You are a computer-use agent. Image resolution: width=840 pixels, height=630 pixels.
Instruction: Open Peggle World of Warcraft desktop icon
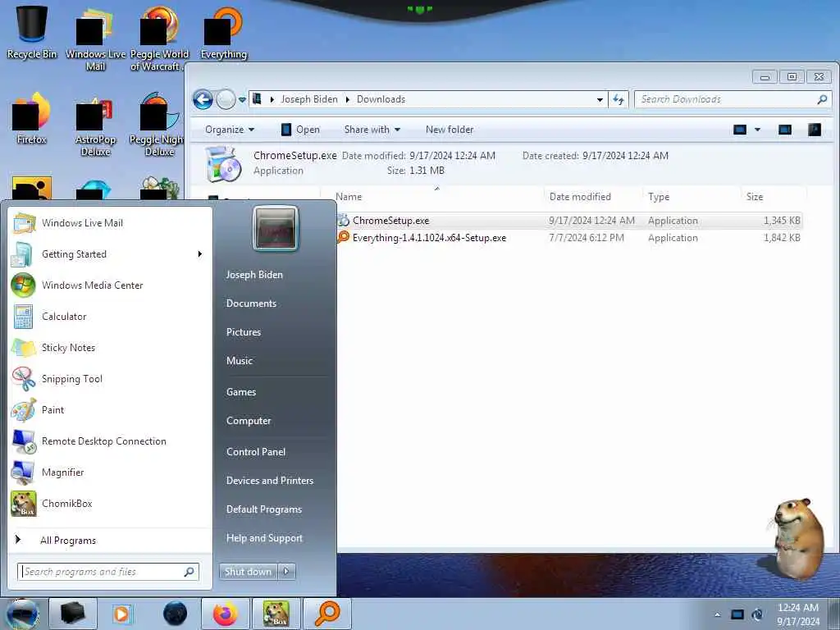click(x=159, y=39)
